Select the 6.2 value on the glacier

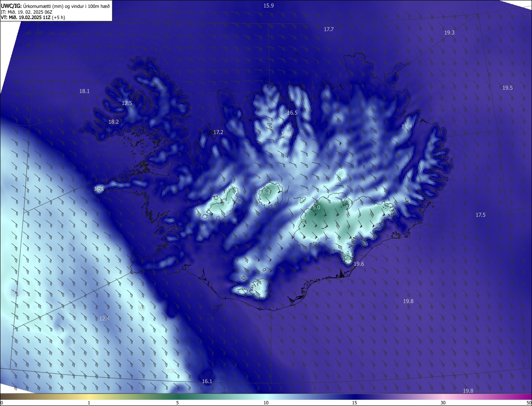pyautogui.click(x=266, y=191)
